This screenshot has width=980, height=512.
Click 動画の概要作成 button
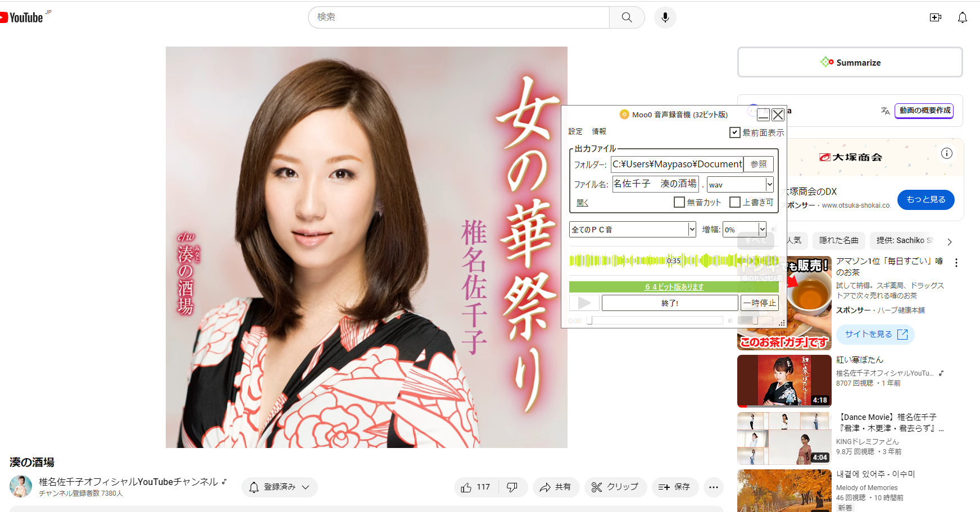[x=925, y=111]
